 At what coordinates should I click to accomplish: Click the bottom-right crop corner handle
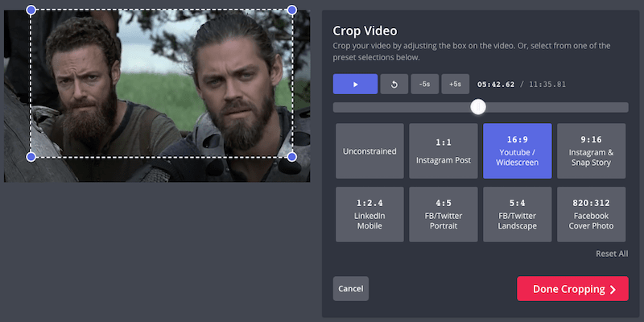point(291,157)
